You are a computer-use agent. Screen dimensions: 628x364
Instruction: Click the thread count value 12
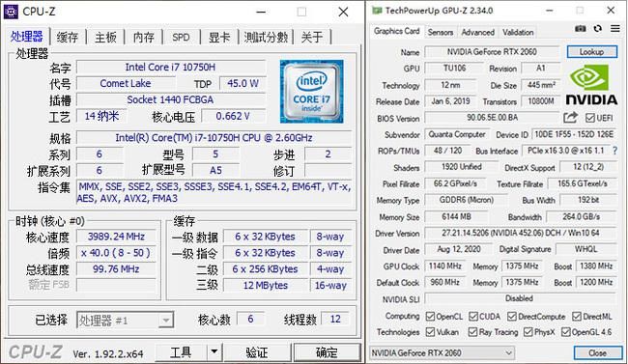(x=335, y=319)
